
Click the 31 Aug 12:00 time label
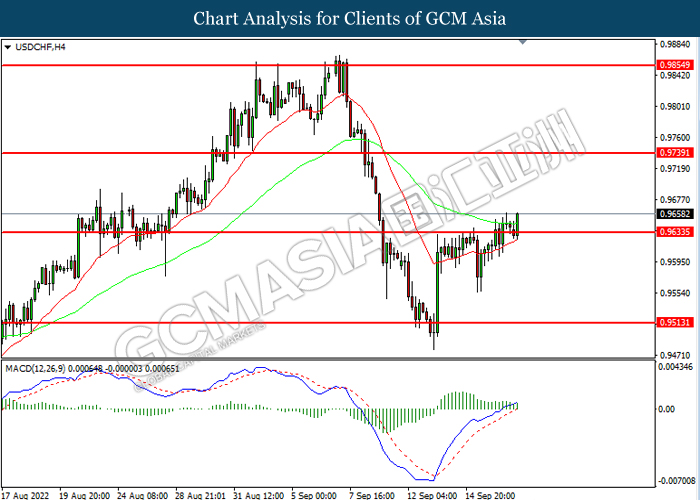(x=258, y=496)
